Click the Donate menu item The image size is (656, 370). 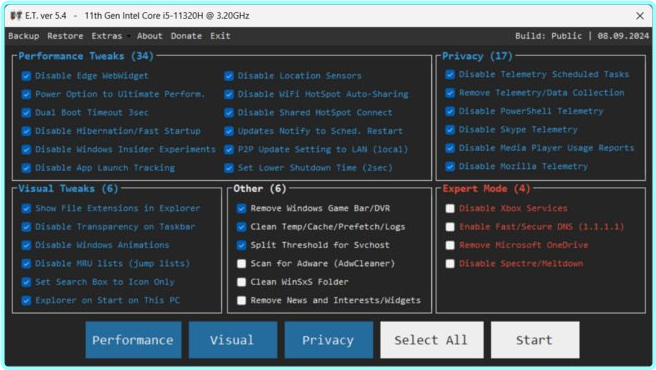186,36
